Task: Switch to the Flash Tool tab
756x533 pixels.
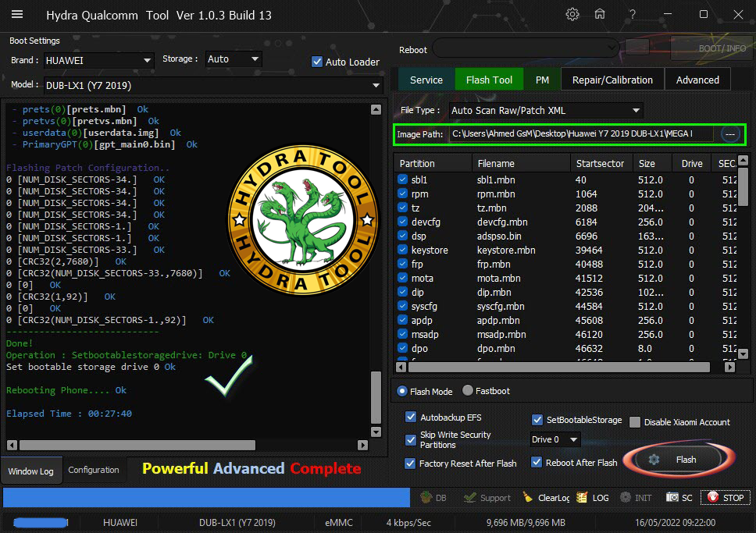Action: pyautogui.click(x=489, y=80)
